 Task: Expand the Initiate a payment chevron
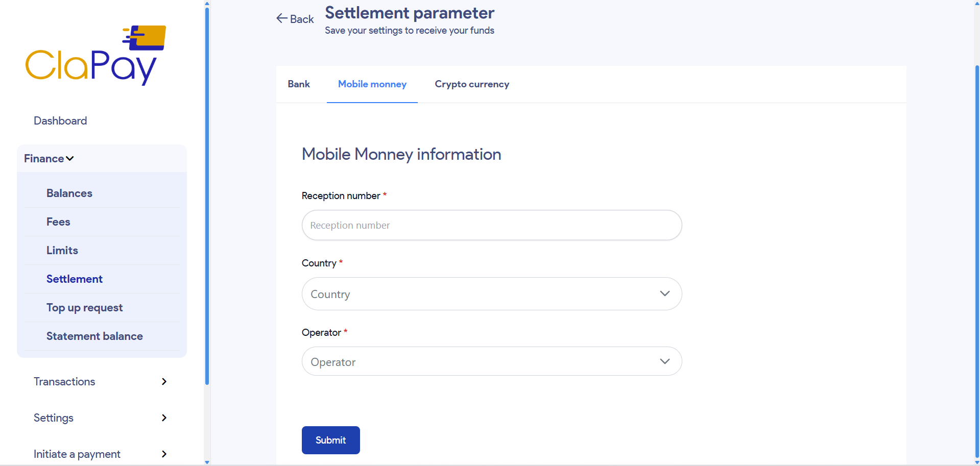tap(164, 454)
